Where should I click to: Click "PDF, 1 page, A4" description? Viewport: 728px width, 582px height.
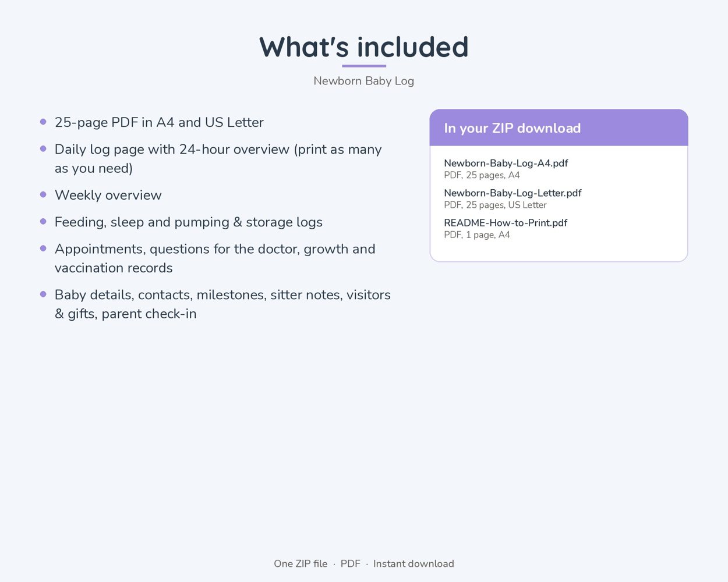click(477, 235)
